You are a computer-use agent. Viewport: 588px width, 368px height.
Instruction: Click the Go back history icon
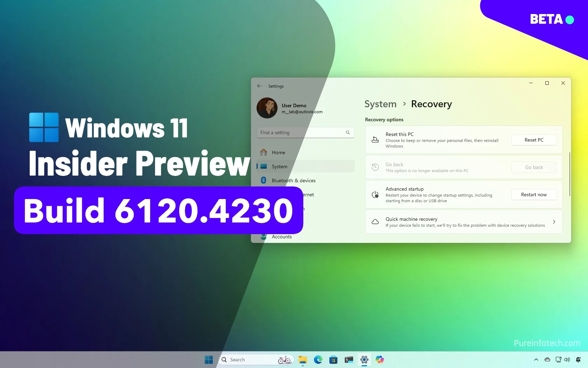(375, 167)
